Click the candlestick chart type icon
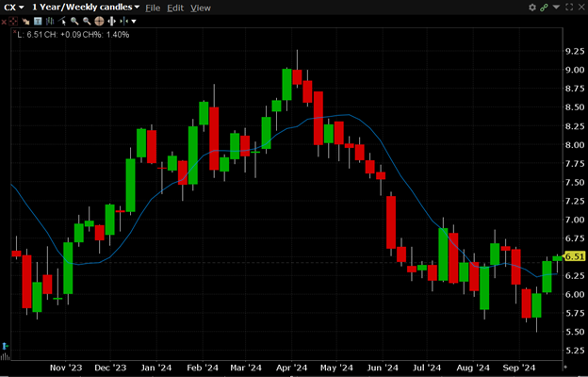Image resolution: width=588 pixels, height=377 pixels. coord(50,22)
